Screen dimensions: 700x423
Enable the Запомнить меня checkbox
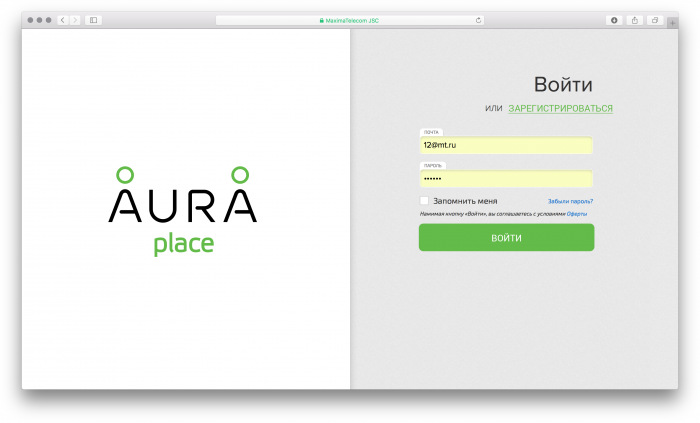[424, 201]
